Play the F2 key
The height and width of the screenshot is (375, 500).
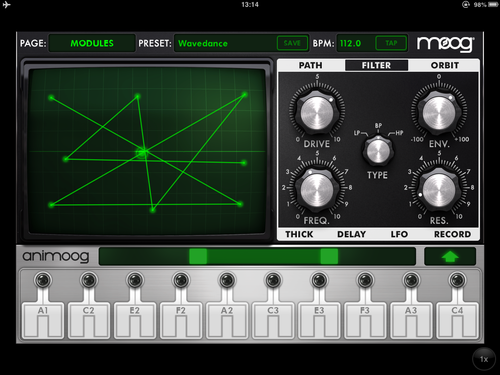pos(181,320)
